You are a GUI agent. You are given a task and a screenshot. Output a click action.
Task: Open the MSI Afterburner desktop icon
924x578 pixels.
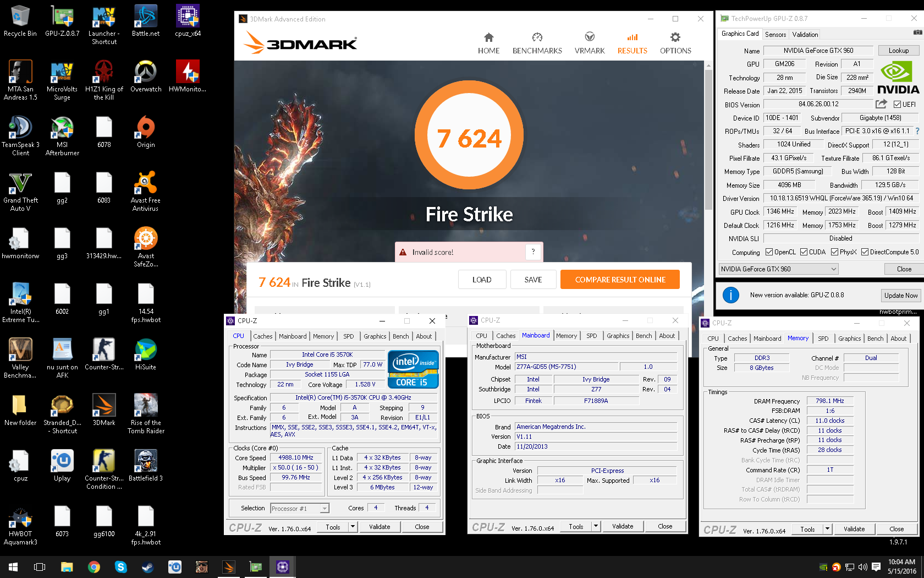62,136
